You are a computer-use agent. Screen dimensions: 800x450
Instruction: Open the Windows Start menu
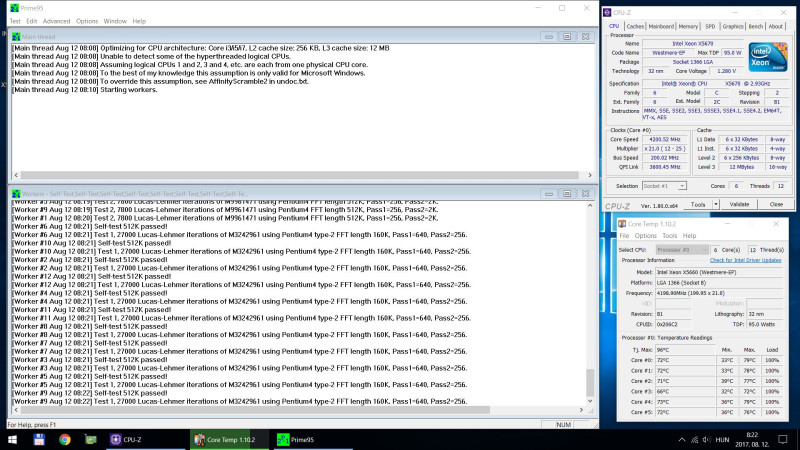click(12, 439)
